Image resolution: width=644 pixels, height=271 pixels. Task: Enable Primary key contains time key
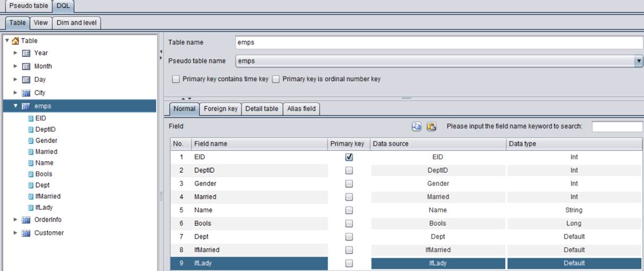[176, 79]
